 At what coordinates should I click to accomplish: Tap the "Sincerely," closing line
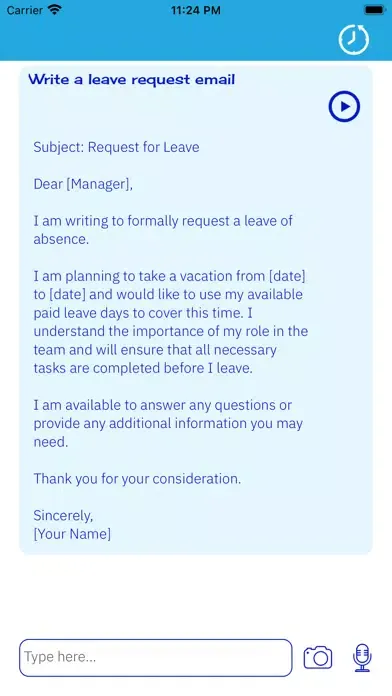click(63, 515)
